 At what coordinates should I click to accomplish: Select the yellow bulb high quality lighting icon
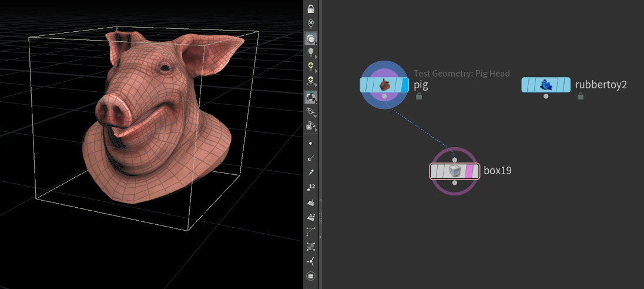click(311, 67)
